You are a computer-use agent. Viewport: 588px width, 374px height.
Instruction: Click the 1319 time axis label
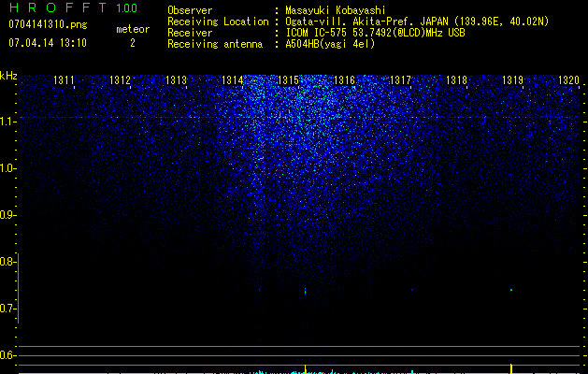512,79
